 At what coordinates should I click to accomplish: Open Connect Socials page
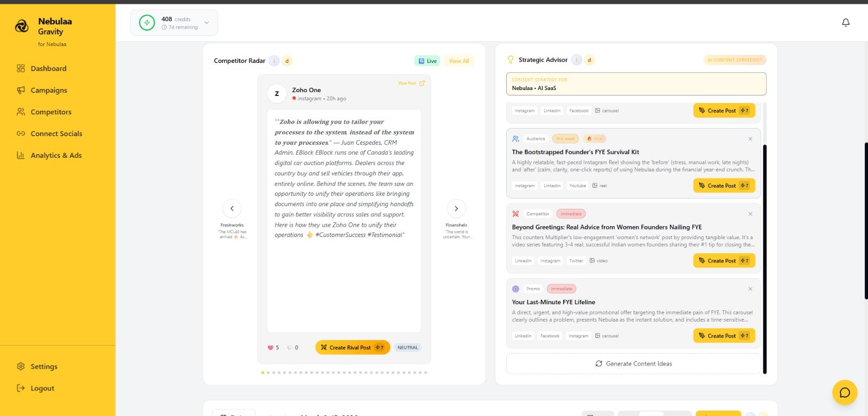tap(58, 133)
